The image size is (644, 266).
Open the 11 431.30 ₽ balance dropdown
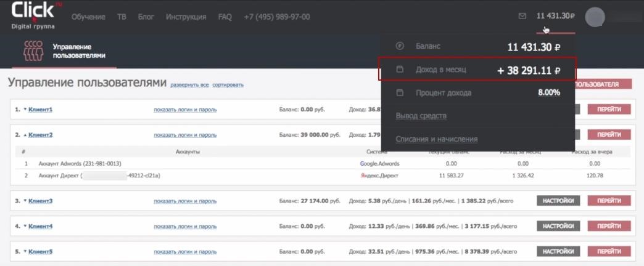pyautogui.click(x=555, y=16)
